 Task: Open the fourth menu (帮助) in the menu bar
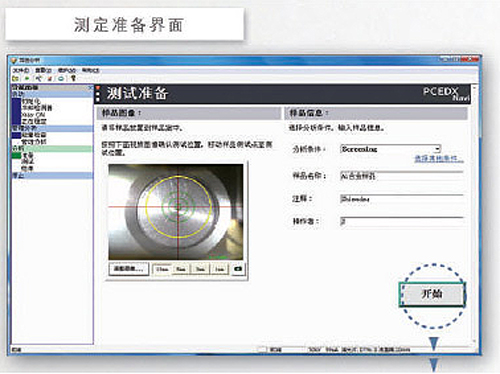tap(91, 70)
